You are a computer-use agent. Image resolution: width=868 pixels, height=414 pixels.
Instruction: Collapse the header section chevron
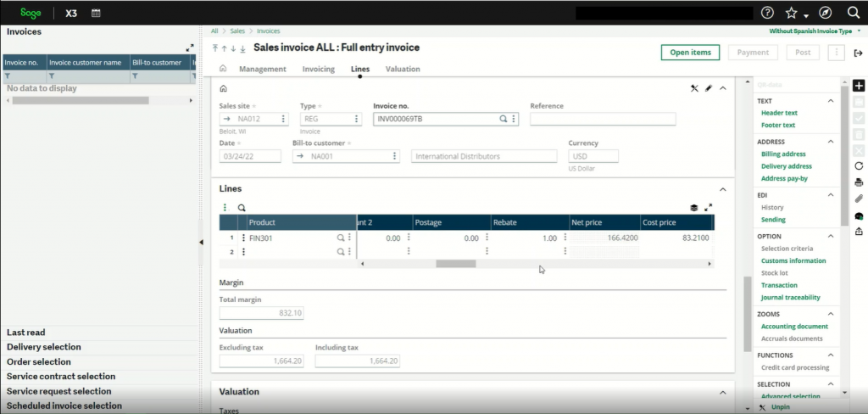pyautogui.click(x=722, y=88)
